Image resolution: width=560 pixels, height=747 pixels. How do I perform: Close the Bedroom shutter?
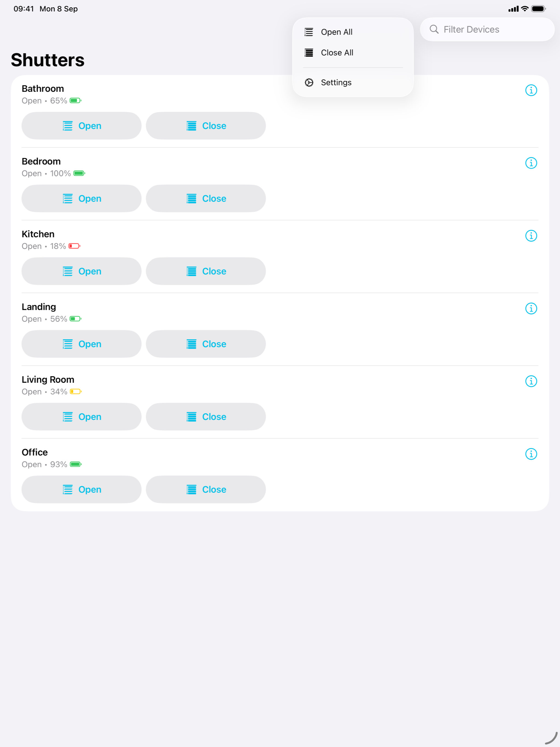coord(206,199)
